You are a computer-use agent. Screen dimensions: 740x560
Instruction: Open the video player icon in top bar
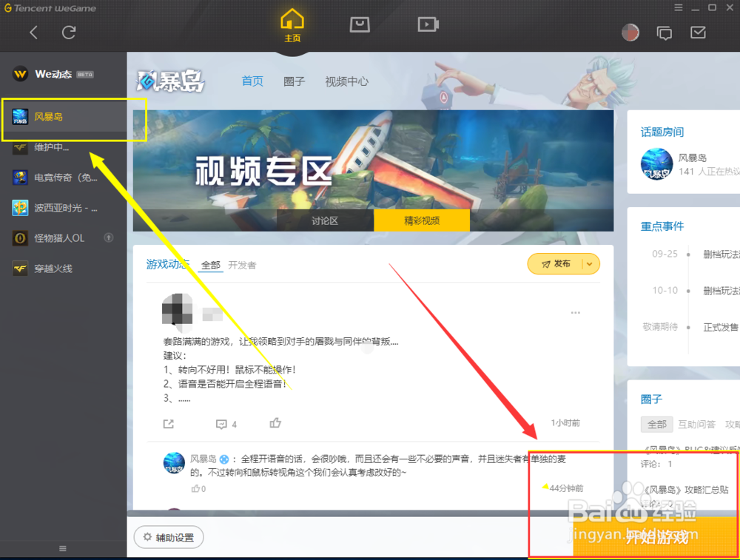[x=428, y=24]
